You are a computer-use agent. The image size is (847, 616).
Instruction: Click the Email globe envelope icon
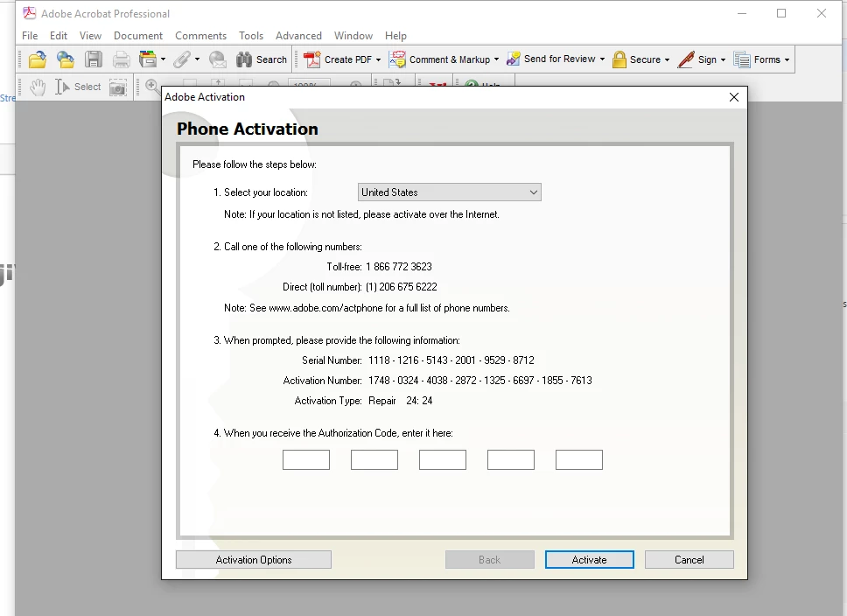click(x=218, y=59)
